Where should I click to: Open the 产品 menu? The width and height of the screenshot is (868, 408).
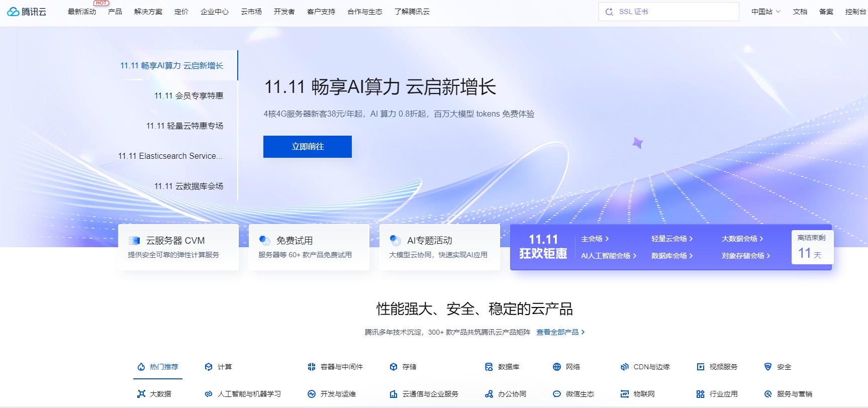115,12
